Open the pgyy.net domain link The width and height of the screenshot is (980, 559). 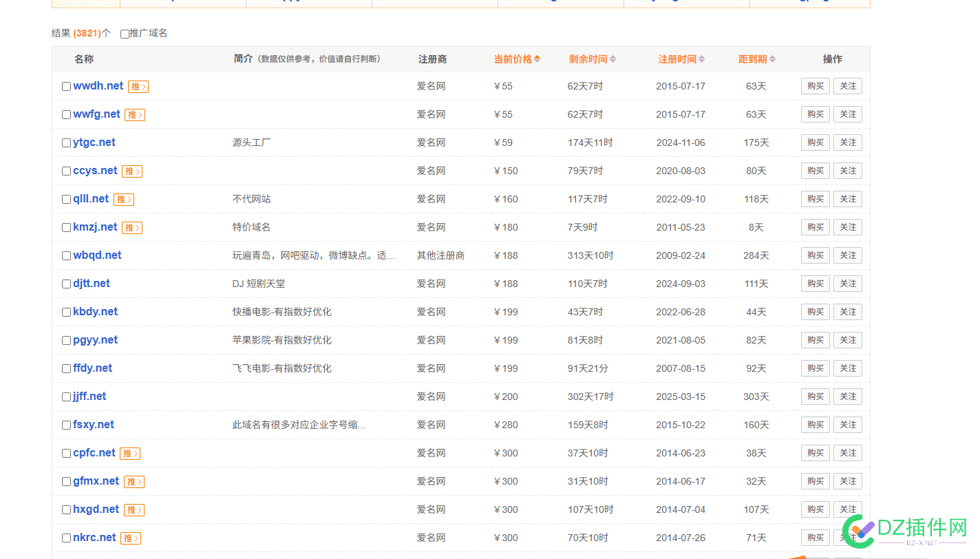tap(96, 340)
